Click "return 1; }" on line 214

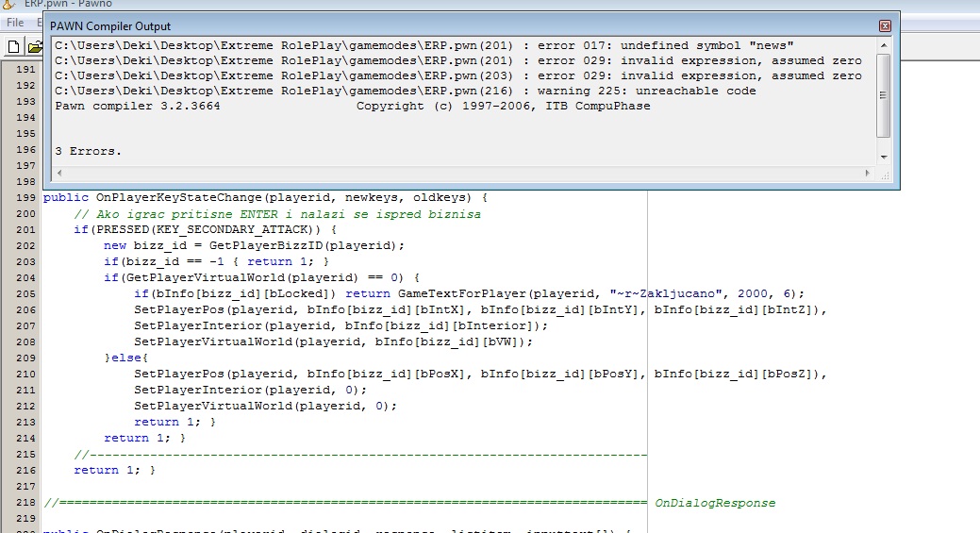pos(145,438)
